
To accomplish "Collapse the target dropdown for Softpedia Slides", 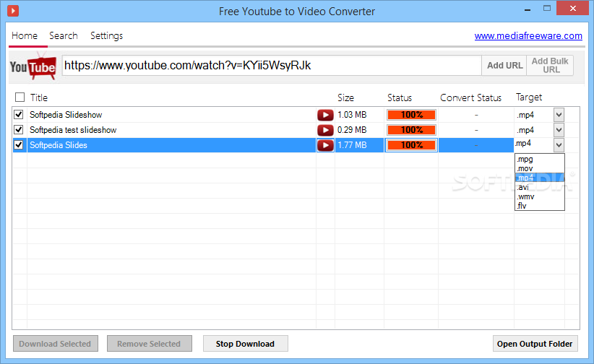I will 559,144.
